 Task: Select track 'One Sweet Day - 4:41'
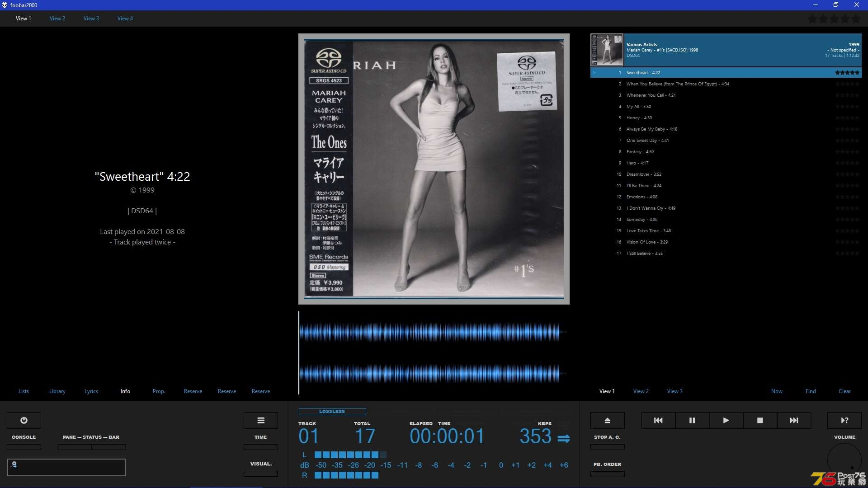pos(726,141)
